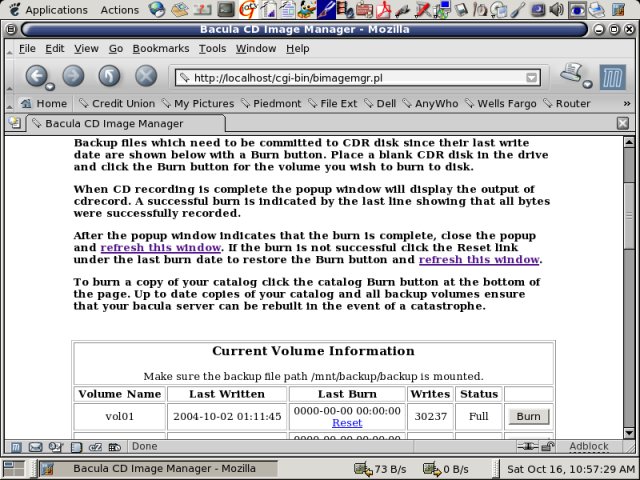Open the window menu button in title bar
Image resolution: width=640 pixels, height=480 pixels.
[11, 29]
